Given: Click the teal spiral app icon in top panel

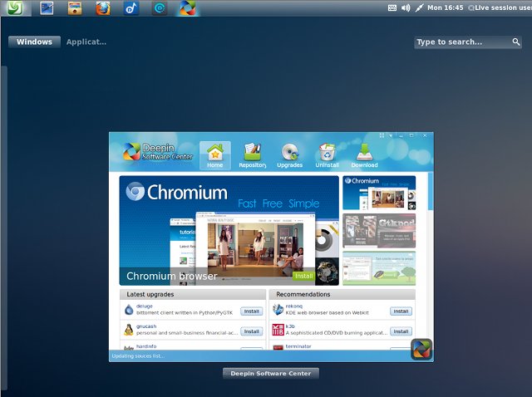Looking at the screenshot, I should [x=160, y=8].
